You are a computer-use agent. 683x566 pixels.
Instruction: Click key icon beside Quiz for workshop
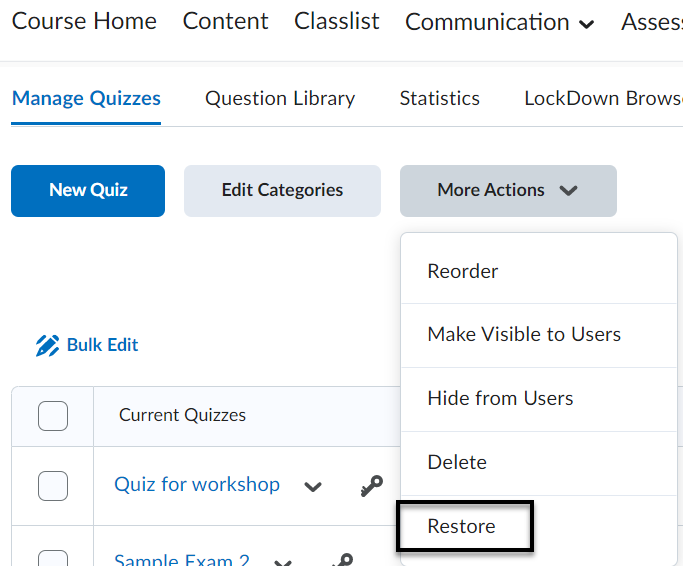tap(371, 486)
